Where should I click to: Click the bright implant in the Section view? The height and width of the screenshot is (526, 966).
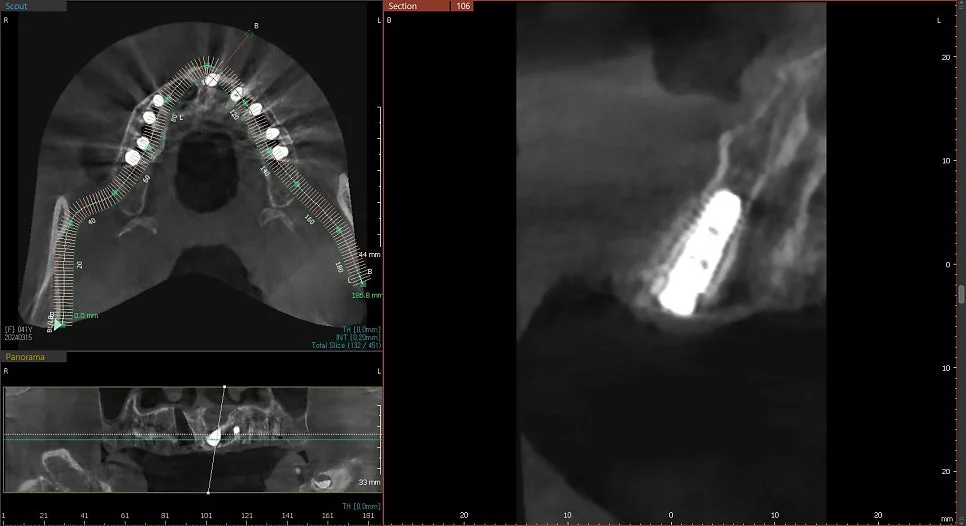699,253
